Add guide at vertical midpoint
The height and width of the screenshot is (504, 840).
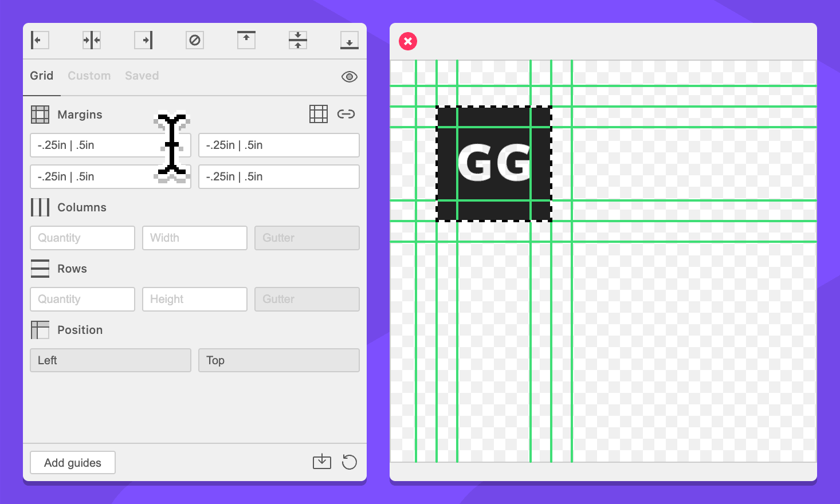coord(92,40)
